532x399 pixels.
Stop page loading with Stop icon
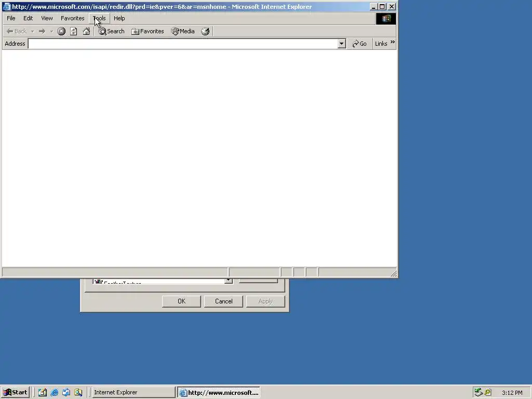[61, 31]
